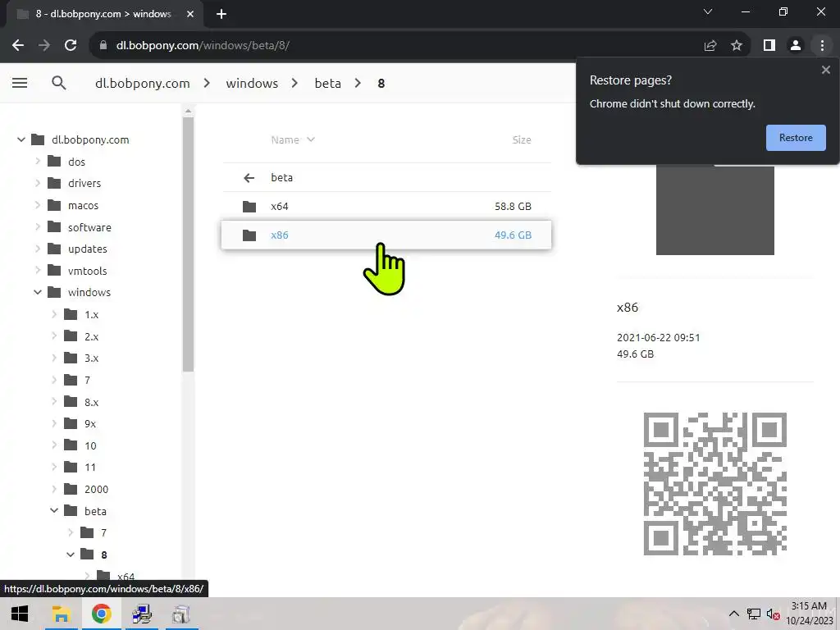The width and height of the screenshot is (840, 630).
Task: Click the dl.bobpony.com breadcrumb
Action: pos(143,84)
